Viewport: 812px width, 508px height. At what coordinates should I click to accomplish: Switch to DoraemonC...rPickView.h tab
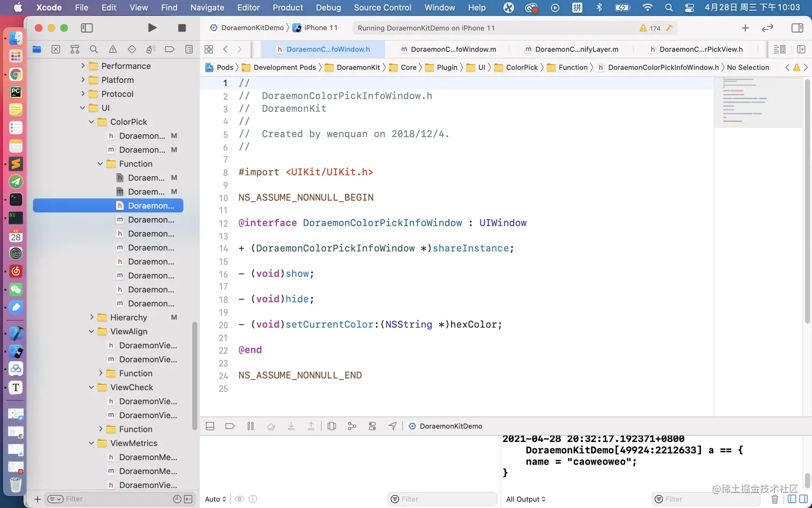[x=696, y=49]
